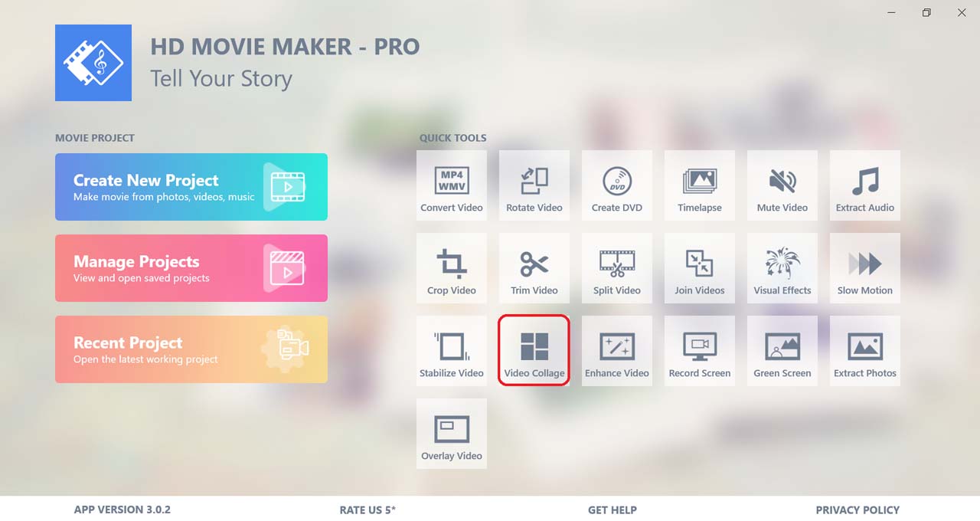The image size is (980, 521).
Task: Launch the Overlay Video tool
Action: pos(452,434)
